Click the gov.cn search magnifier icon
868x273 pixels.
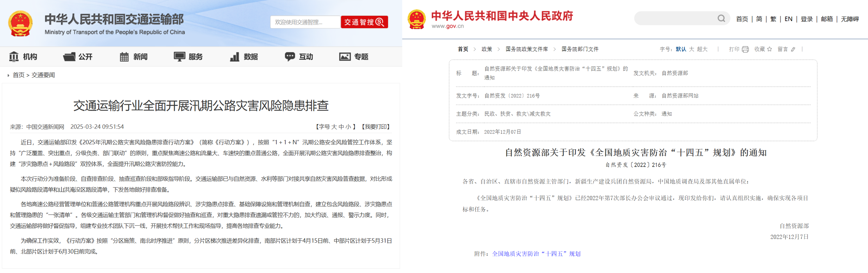coord(721,18)
